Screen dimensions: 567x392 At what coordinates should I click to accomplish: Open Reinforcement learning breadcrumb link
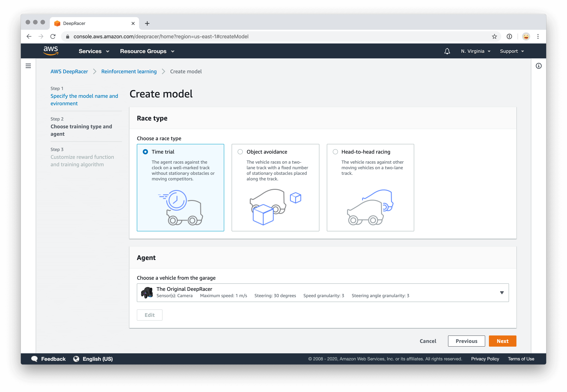click(x=129, y=71)
